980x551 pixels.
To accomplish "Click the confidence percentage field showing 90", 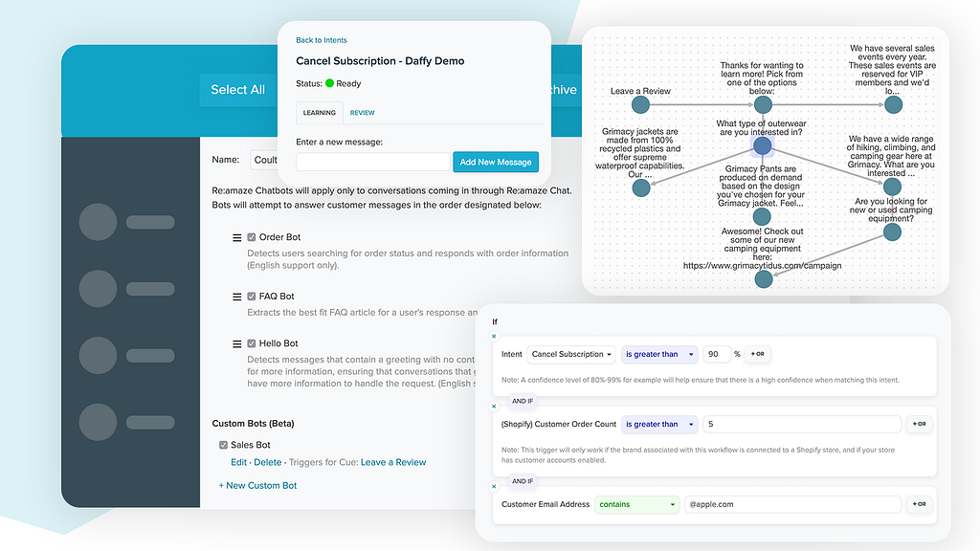I will click(x=717, y=354).
